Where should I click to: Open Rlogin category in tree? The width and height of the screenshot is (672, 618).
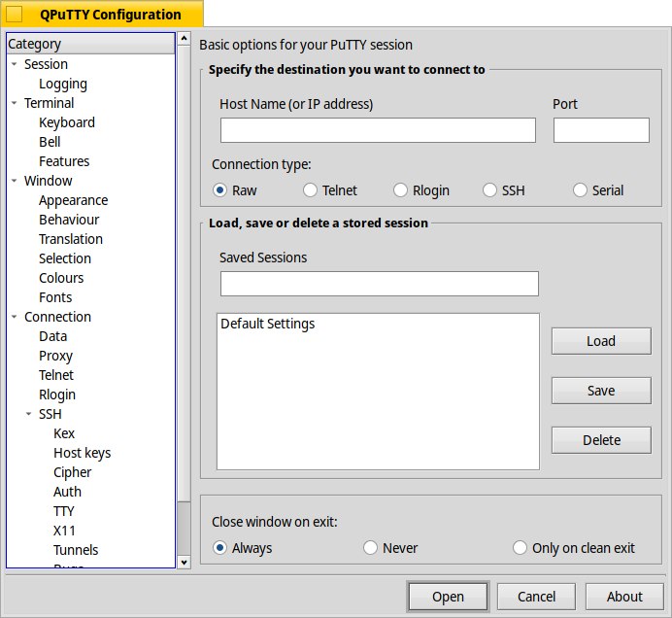click(x=57, y=395)
